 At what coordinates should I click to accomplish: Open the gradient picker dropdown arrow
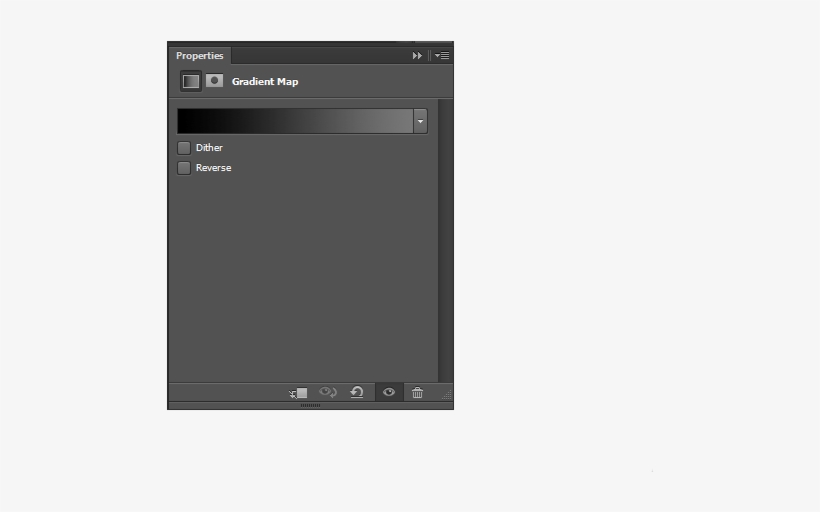(420, 121)
